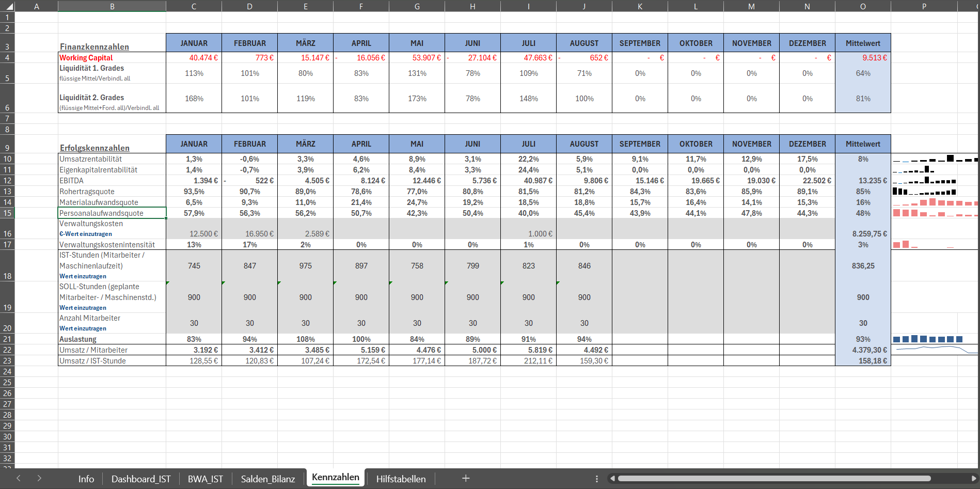Switch to the Hilfstabellen sheet tab
This screenshot has height=489, width=980.
[x=401, y=479]
